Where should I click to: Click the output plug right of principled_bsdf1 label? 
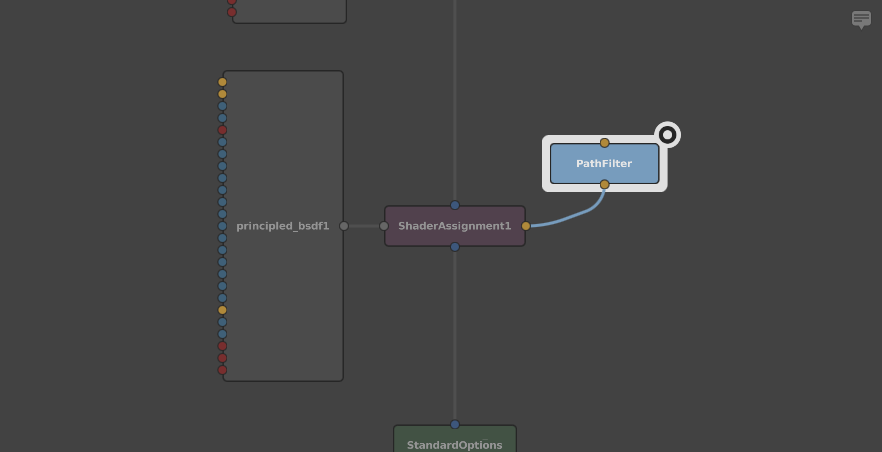(344, 226)
